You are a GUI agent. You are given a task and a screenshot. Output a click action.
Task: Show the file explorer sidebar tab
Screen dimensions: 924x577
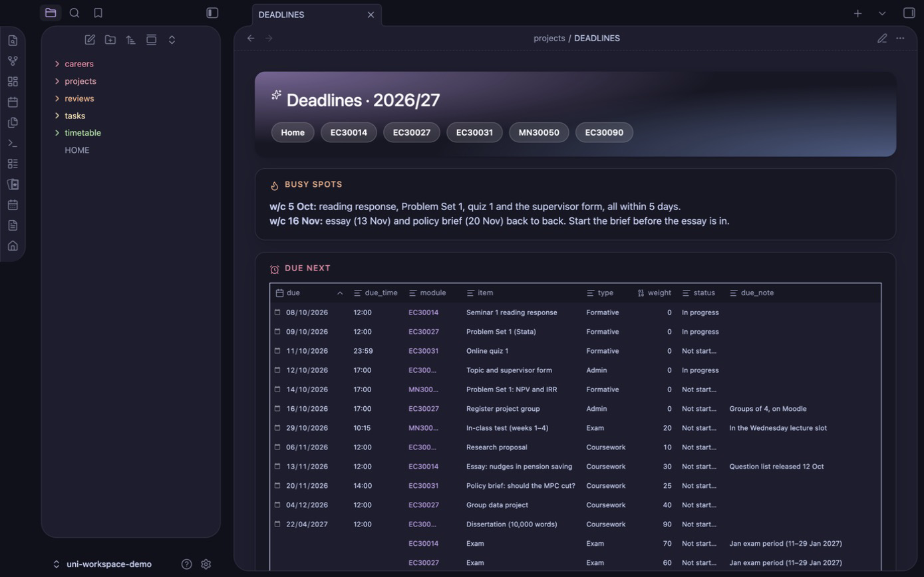(51, 13)
